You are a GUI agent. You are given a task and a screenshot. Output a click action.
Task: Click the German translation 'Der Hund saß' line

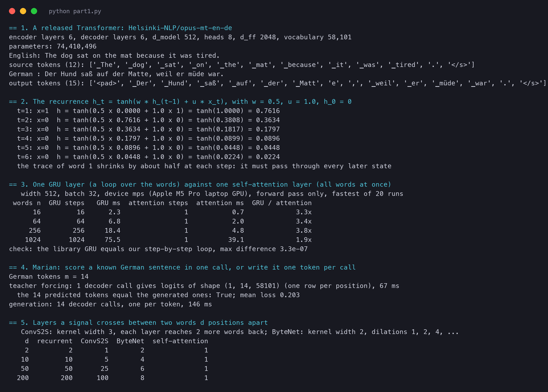(116, 74)
